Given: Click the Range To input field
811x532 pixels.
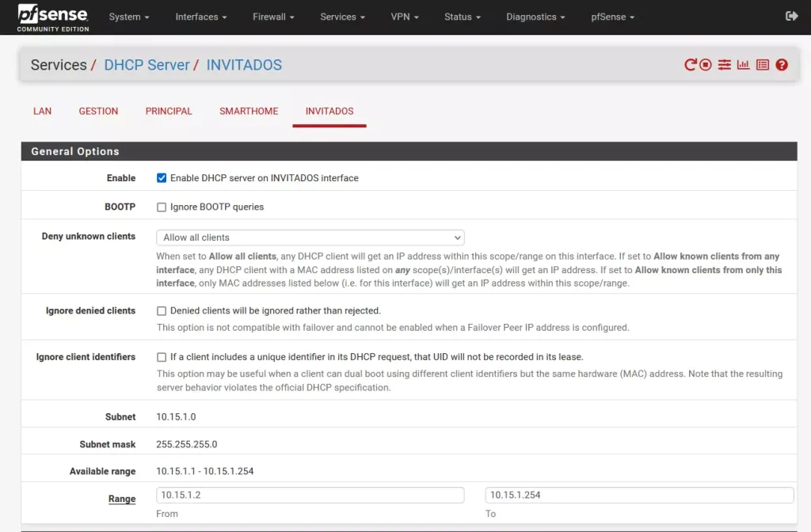Looking at the screenshot, I should click(x=639, y=495).
